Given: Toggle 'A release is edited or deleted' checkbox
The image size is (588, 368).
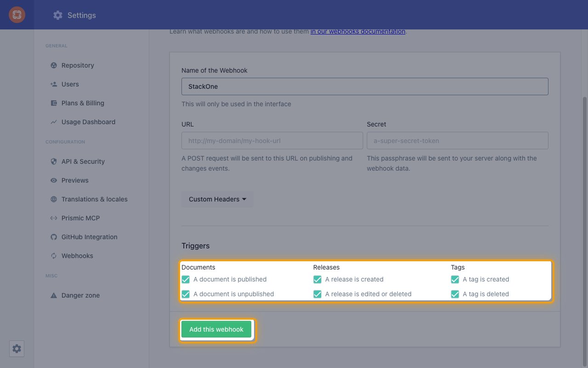Looking at the screenshot, I should tap(317, 294).
